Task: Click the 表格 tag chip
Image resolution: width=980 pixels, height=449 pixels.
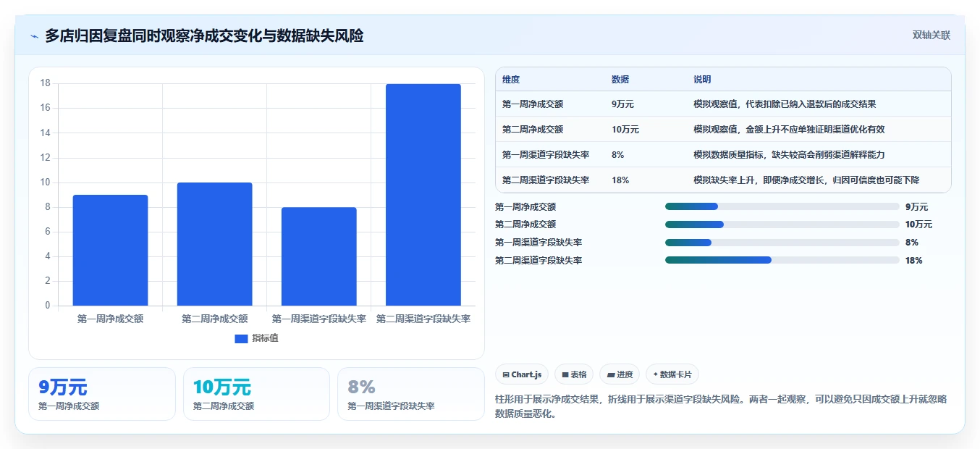Action: 574,374
